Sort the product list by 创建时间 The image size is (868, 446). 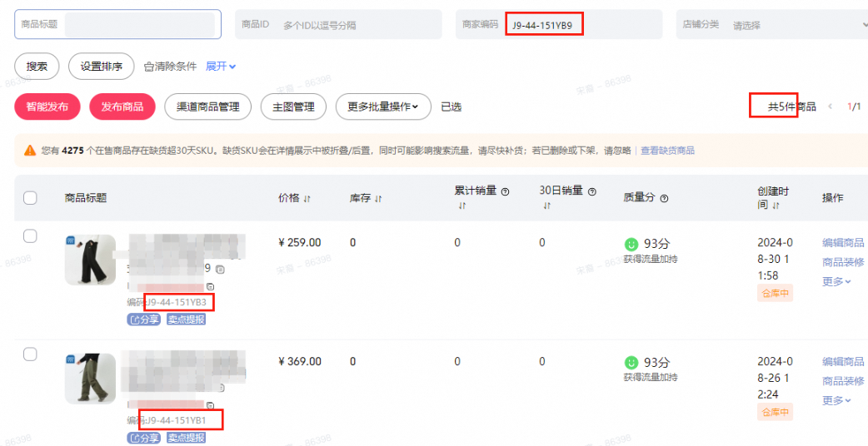[775, 206]
